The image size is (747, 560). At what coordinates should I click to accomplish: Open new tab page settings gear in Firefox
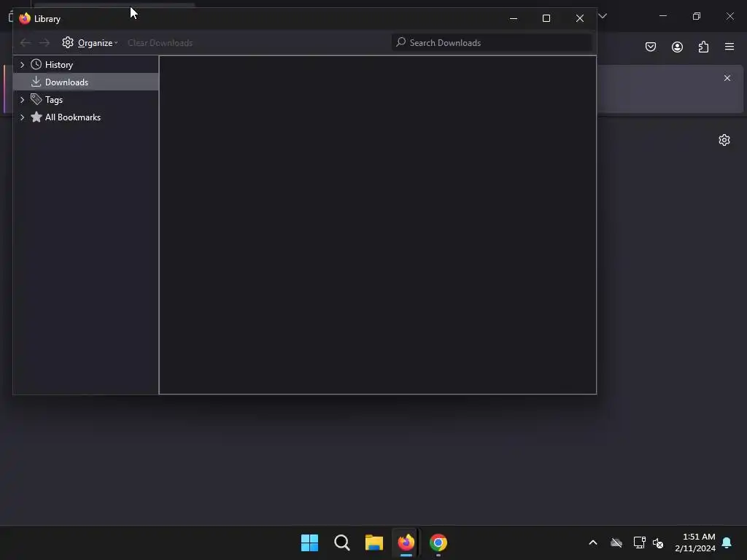coord(724,140)
